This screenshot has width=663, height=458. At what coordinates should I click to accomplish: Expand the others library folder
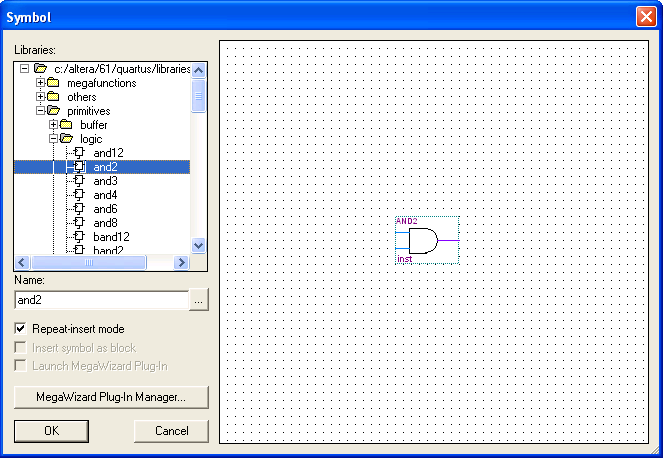40,97
